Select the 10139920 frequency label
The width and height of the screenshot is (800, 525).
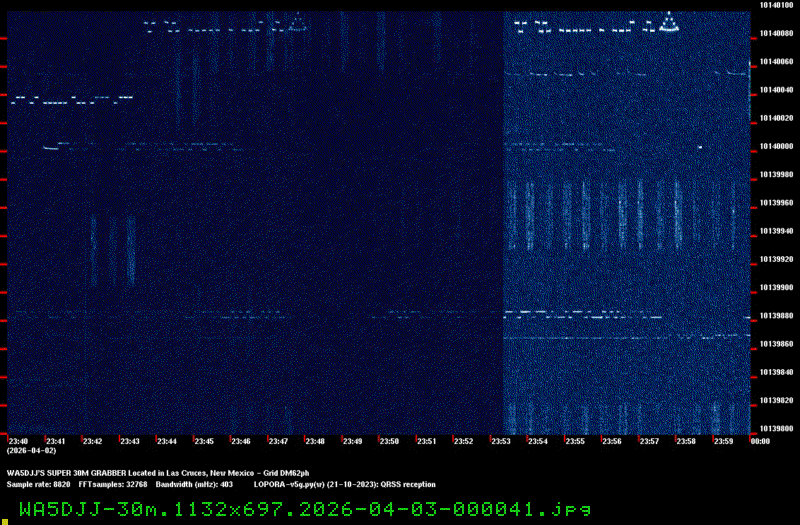click(776, 259)
